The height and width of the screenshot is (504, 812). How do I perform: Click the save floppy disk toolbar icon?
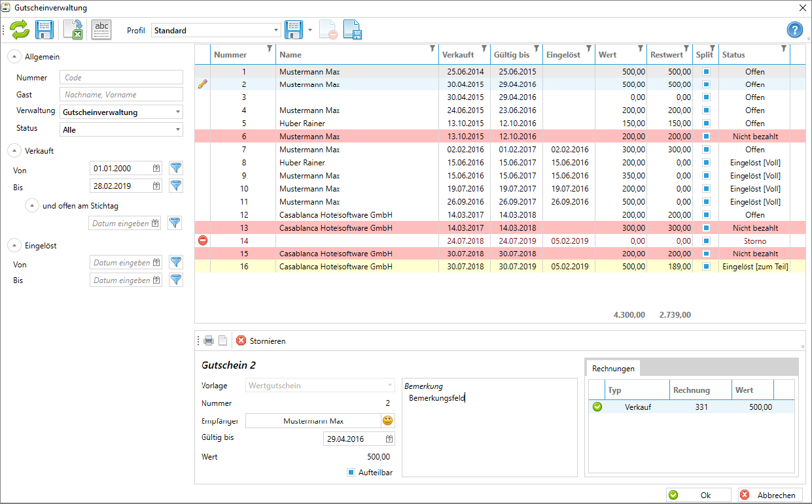click(x=44, y=30)
